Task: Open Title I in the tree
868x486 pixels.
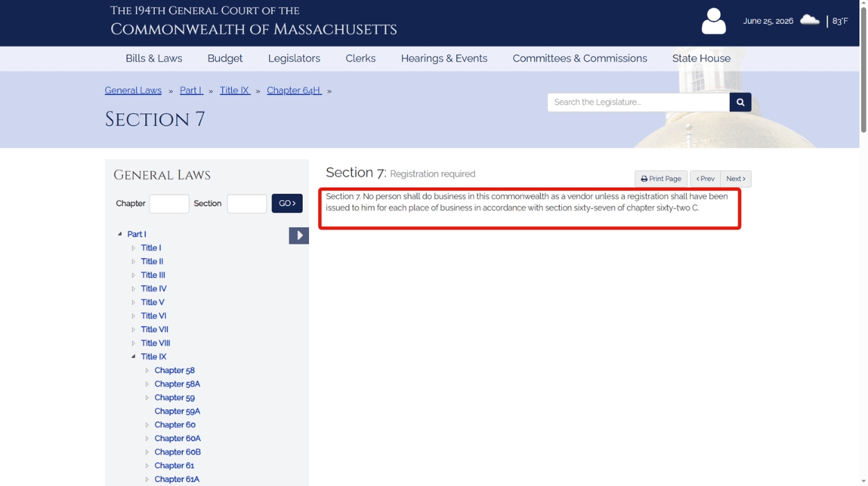Action: tap(151, 248)
